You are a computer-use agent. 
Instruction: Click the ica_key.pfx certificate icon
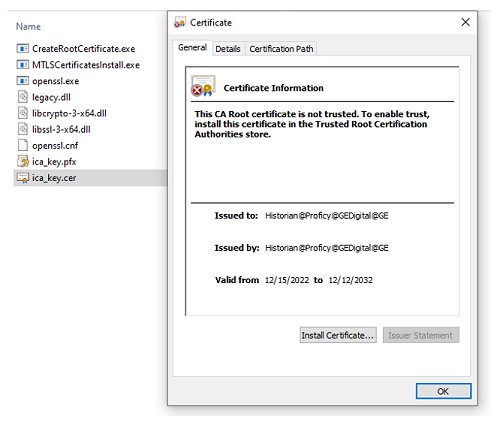[23, 162]
